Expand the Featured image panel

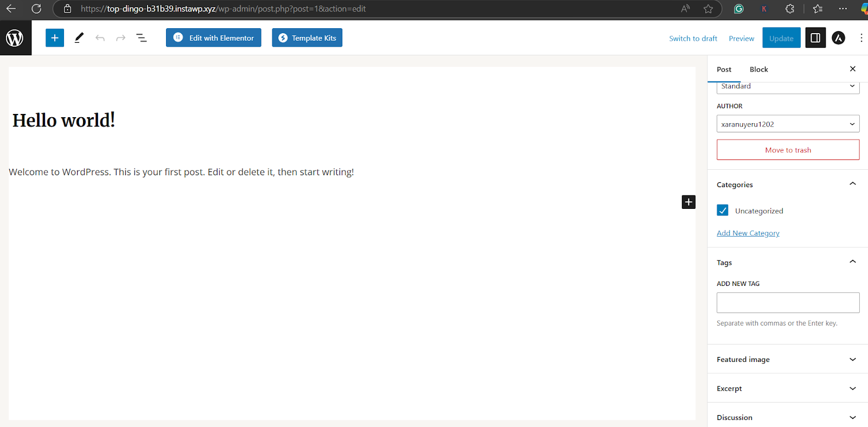pos(788,359)
